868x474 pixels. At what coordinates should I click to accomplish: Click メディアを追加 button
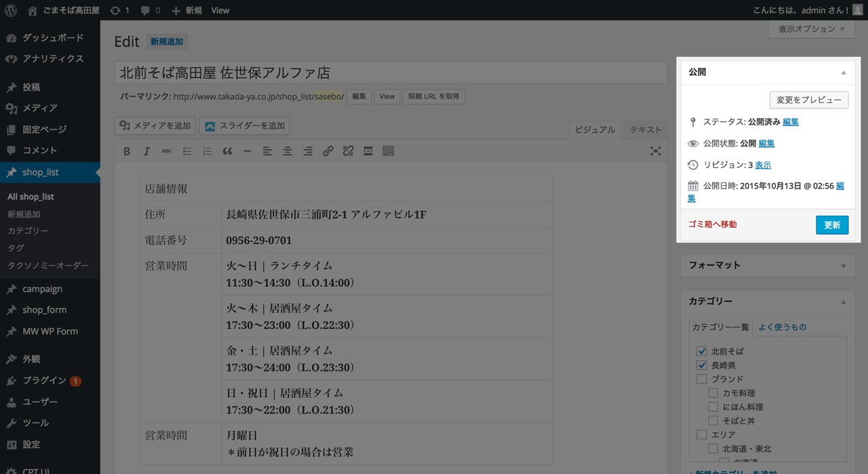tap(155, 125)
